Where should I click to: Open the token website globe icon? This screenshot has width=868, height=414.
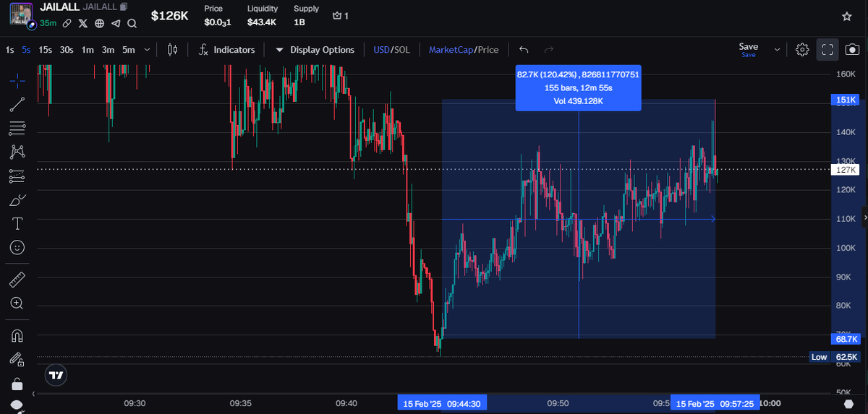[x=99, y=23]
